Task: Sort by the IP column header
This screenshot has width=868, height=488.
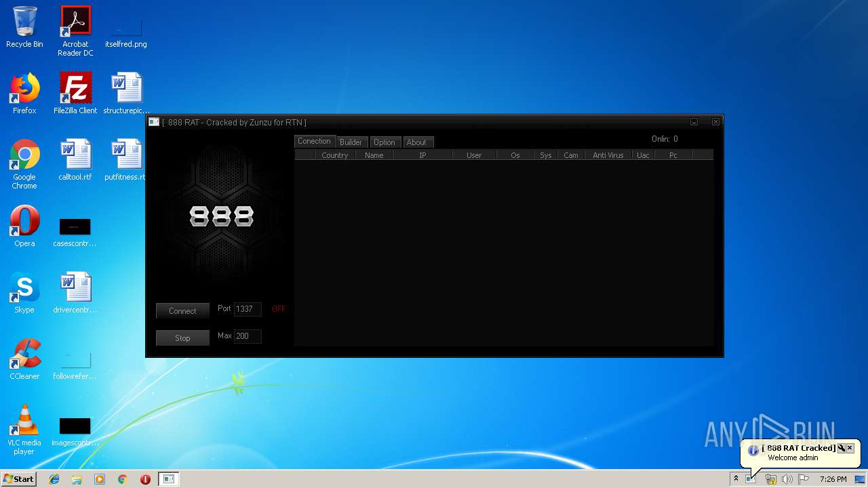Action: 422,155
